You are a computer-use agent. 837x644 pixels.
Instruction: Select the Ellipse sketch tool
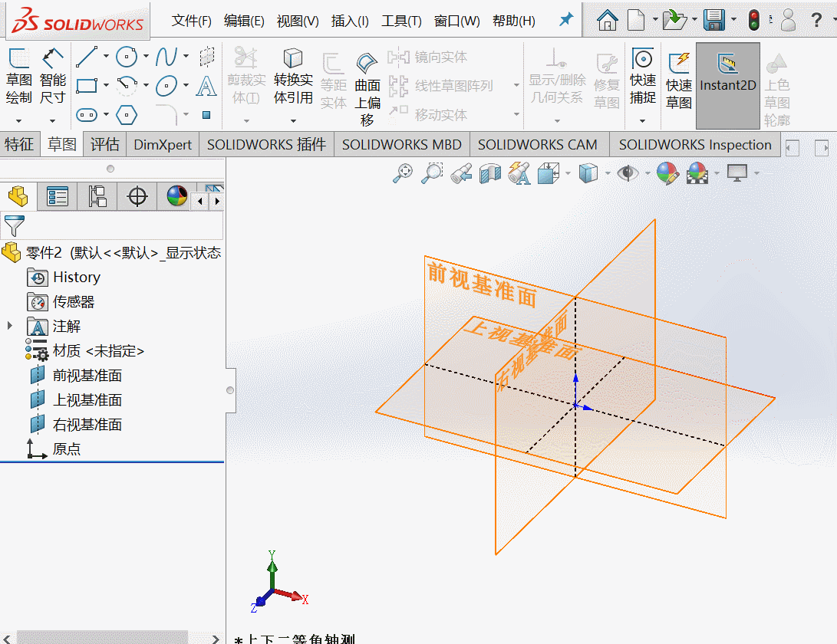pos(166,85)
